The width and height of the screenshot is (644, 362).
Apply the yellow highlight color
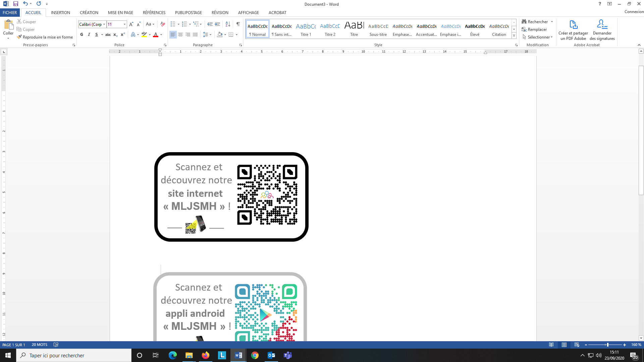click(144, 35)
